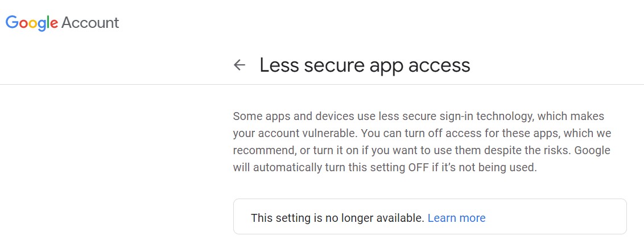Viewport: 644px width, 252px height.
Task: Click the phrase 'not being used' in description
Action: (502, 168)
